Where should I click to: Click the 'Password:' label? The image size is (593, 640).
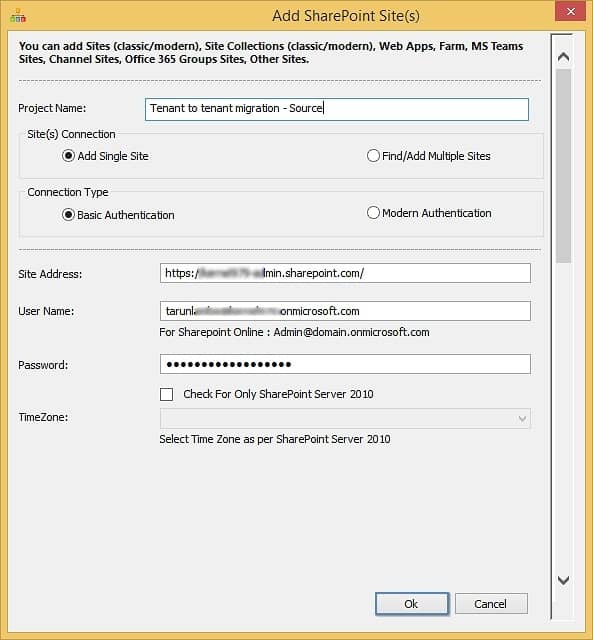pyautogui.click(x=43, y=365)
